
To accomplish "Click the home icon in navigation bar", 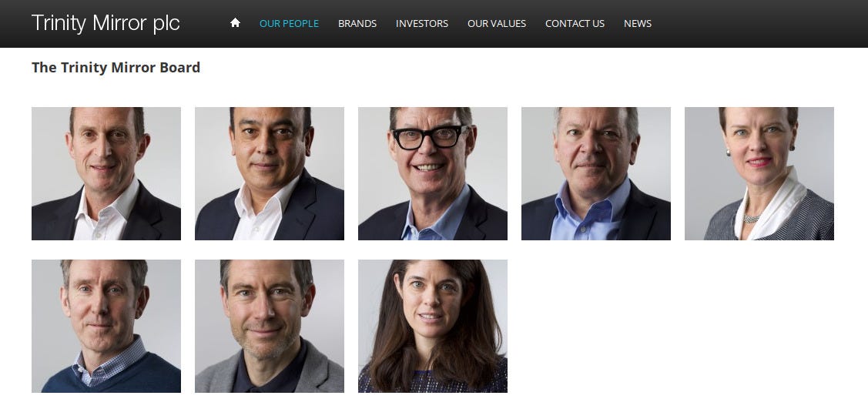I will [235, 22].
